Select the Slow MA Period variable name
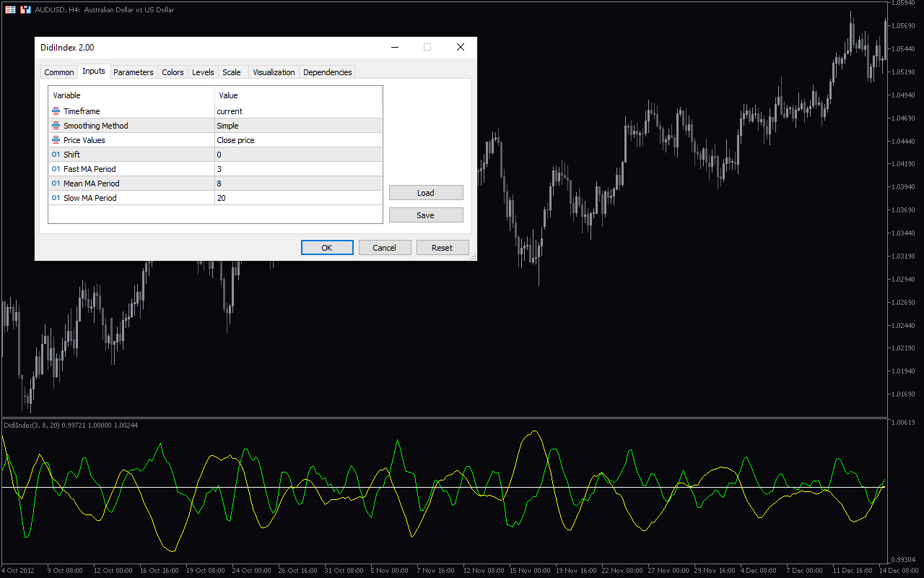Screen dimensions: 924x578 pyautogui.click(x=90, y=198)
